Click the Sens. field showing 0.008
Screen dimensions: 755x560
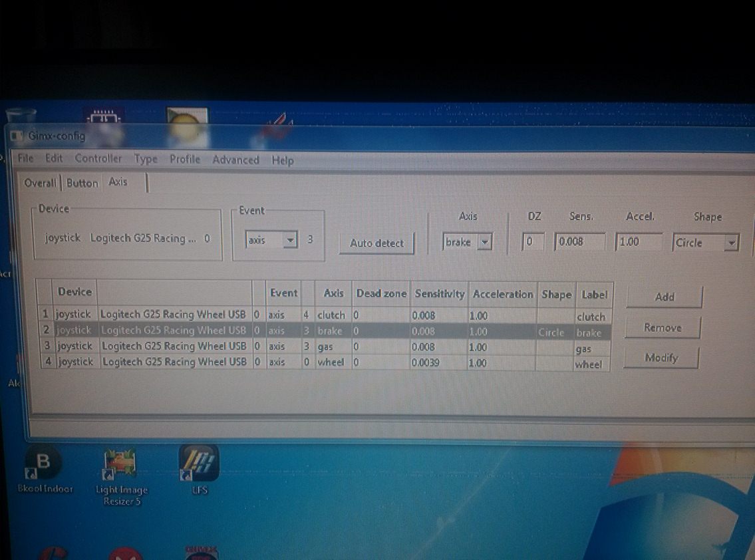(580, 241)
